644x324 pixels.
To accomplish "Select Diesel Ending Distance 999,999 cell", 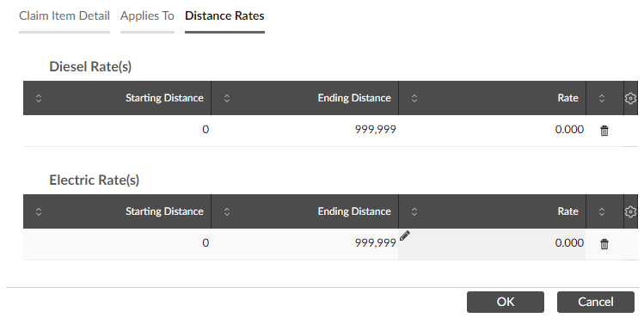I will pyautogui.click(x=304, y=130).
